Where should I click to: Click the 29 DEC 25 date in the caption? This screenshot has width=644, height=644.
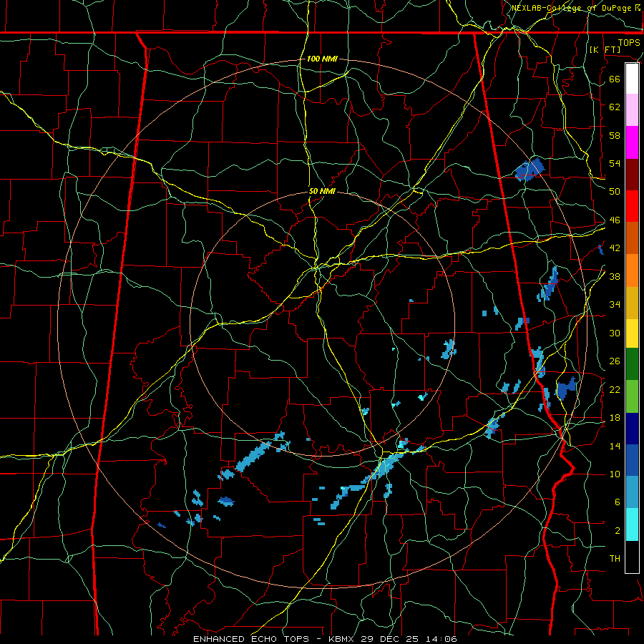click(389, 639)
